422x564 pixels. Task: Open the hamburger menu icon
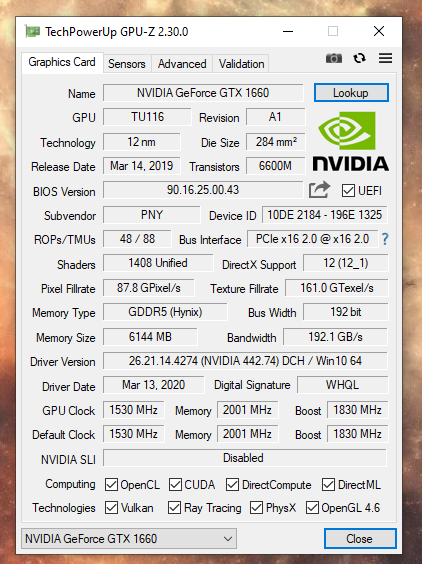pos(385,58)
